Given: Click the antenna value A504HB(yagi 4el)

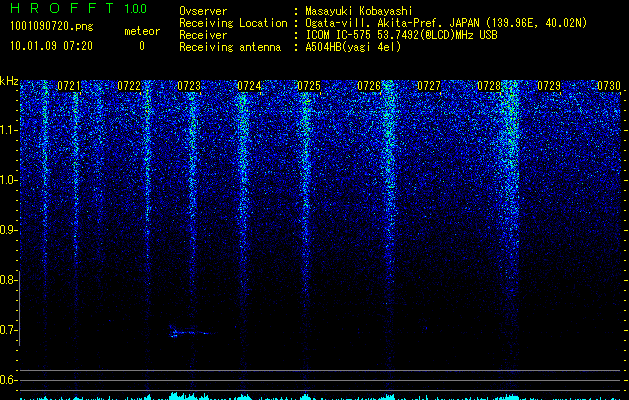Looking at the screenshot, I should pyautogui.click(x=353, y=47).
